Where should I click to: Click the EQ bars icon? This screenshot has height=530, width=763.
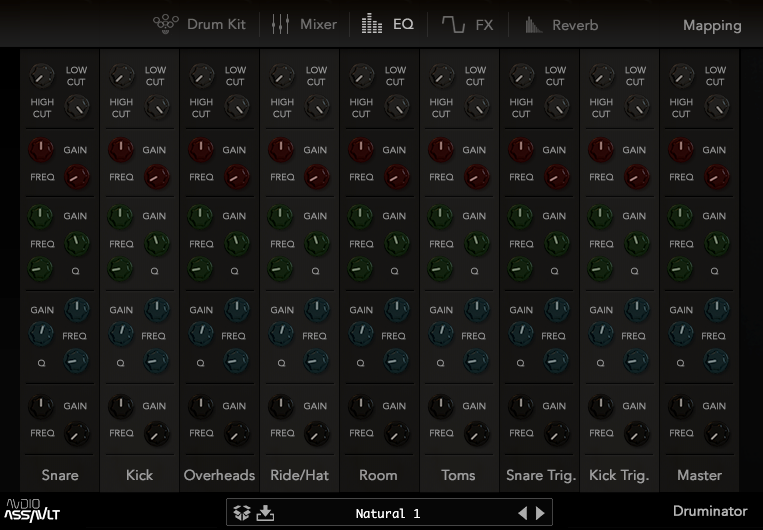371,23
